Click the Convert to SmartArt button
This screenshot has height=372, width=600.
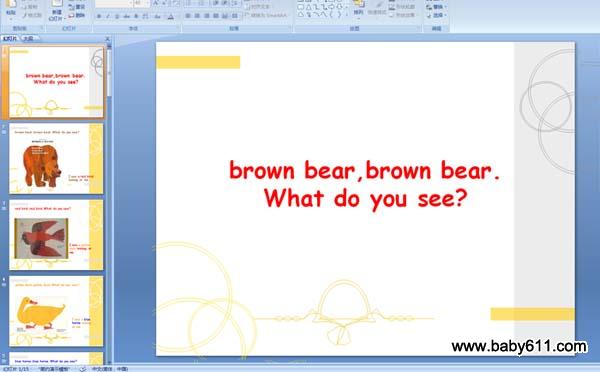[266, 16]
